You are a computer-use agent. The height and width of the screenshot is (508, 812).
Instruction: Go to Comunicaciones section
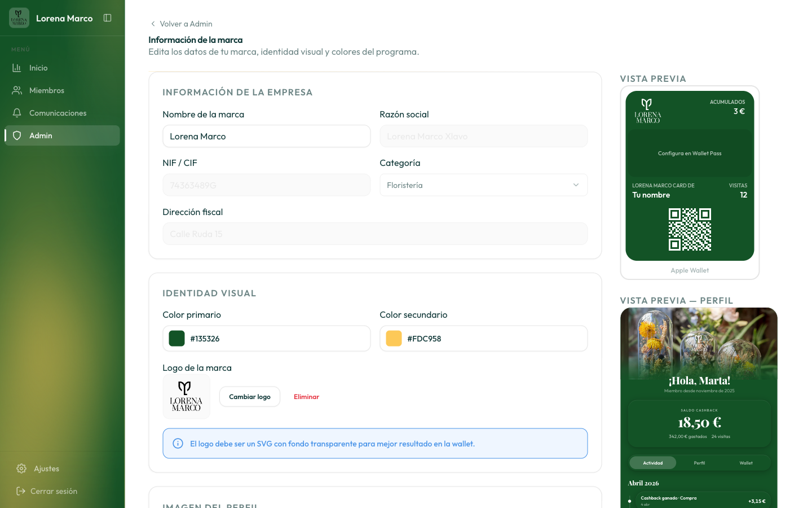(x=62, y=113)
